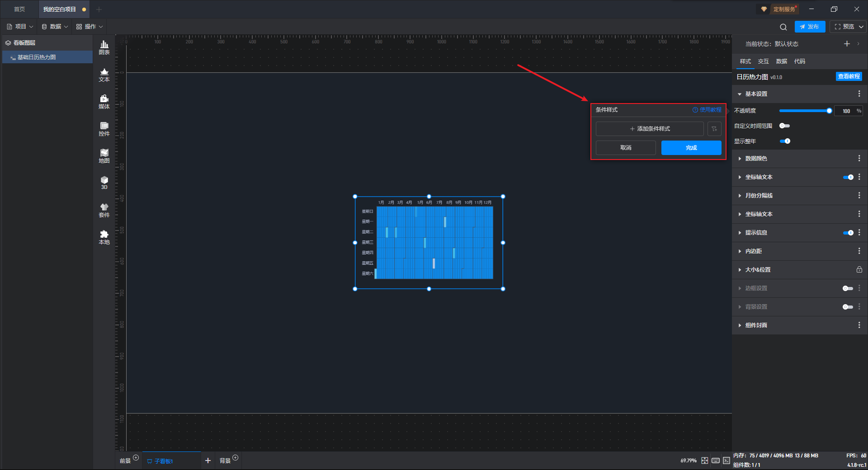Screen dimensions: 868x470
Task: Expand the 月份分隔线 section
Action: click(x=740, y=196)
